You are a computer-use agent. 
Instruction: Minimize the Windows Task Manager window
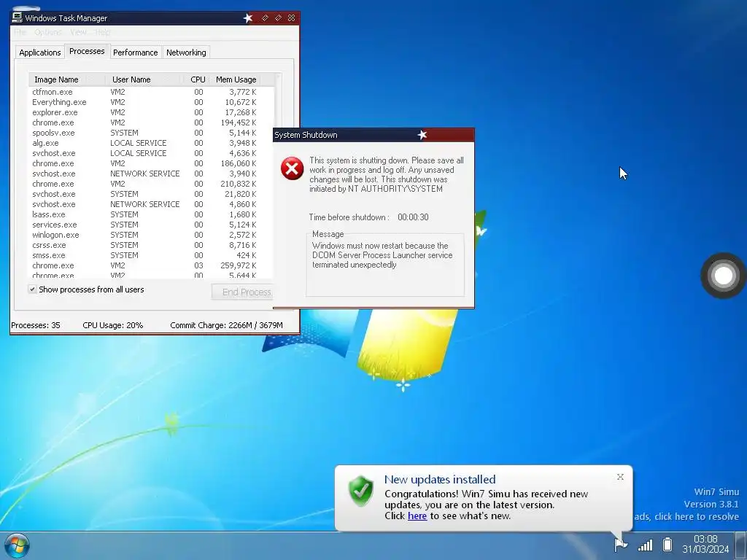(265, 18)
